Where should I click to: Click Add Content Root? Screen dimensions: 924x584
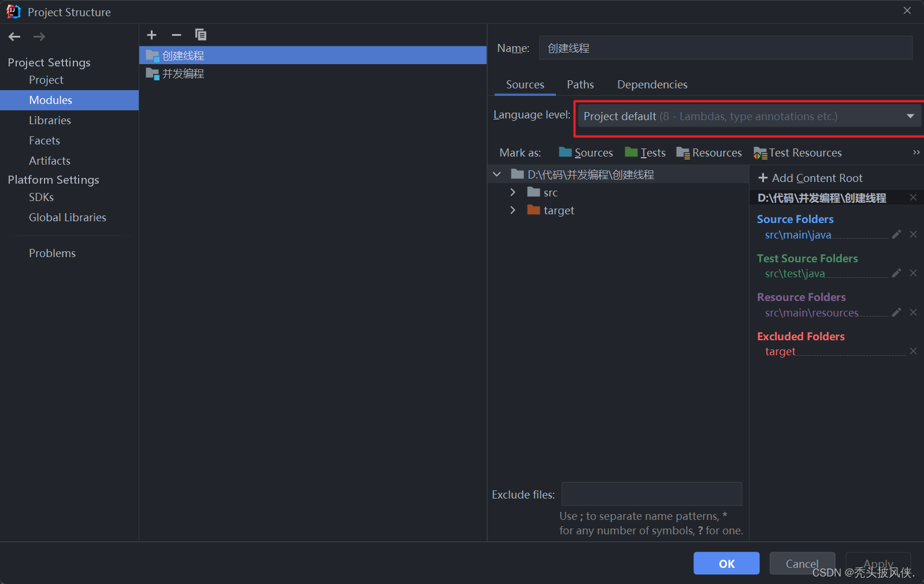click(811, 178)
